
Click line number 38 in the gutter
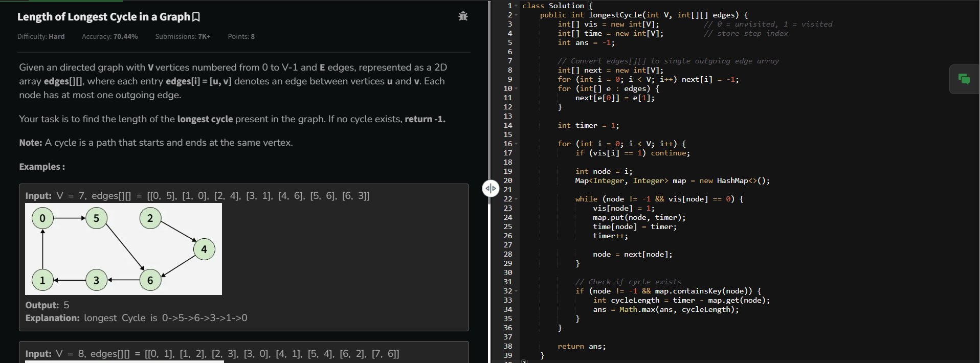507,346
